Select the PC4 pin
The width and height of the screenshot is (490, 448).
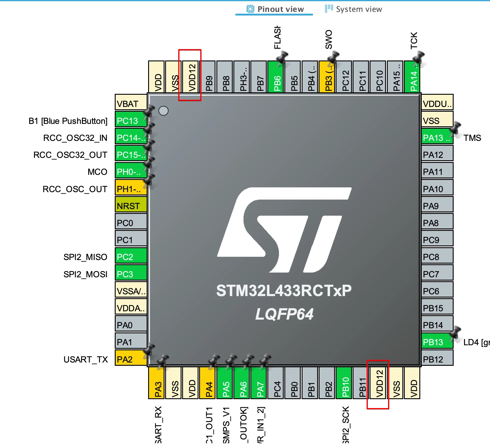click(x=276, y=383)
